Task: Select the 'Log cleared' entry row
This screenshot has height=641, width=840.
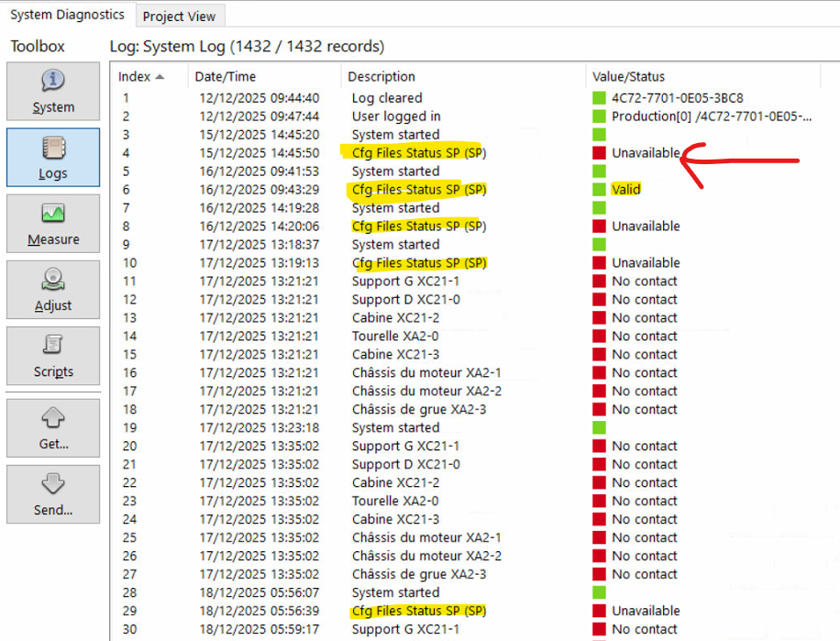Action: click(x=387, y=98)
